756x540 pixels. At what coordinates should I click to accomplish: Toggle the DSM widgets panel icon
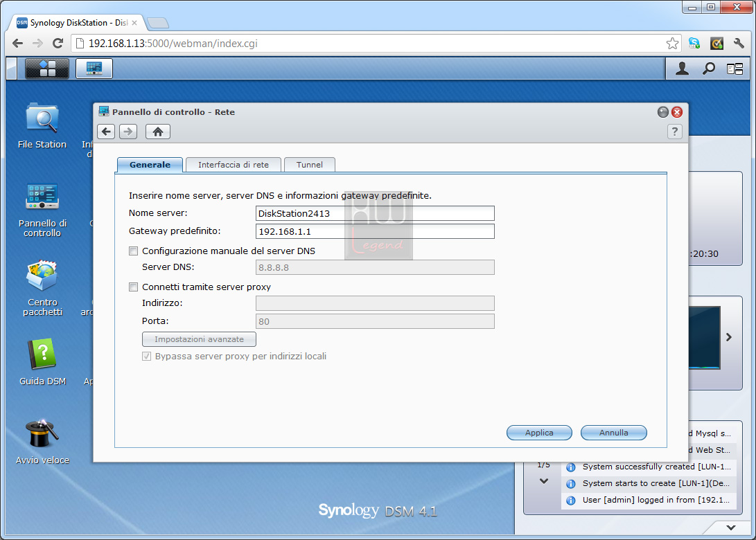[735, 69]
